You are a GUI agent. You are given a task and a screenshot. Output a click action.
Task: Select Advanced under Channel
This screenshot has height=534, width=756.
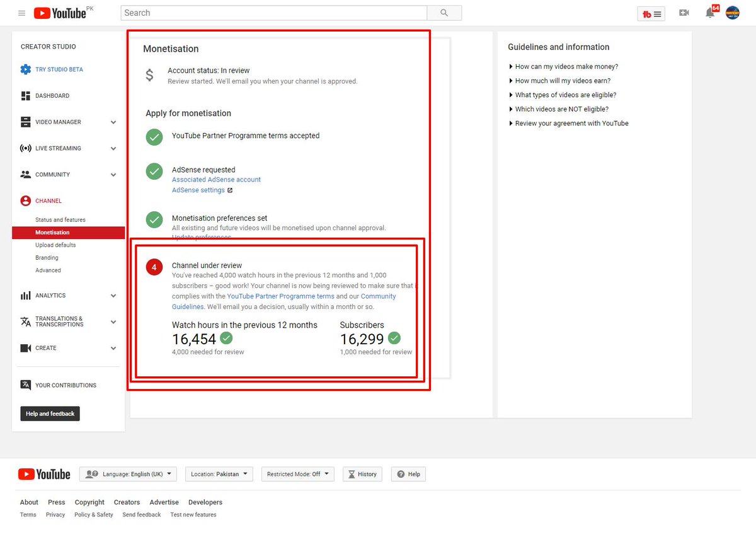coord(48,270)
